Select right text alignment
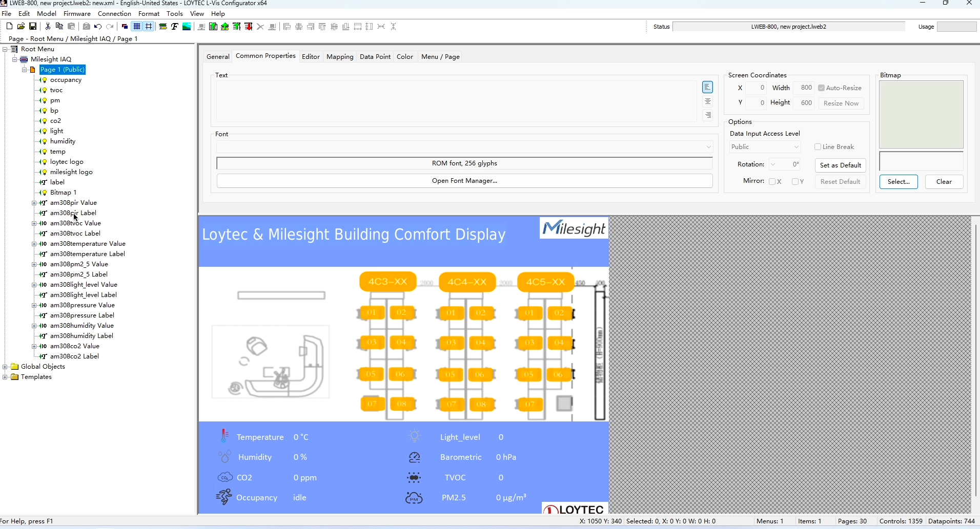Screen dimensions: 980x529 (x=708, y=115)
